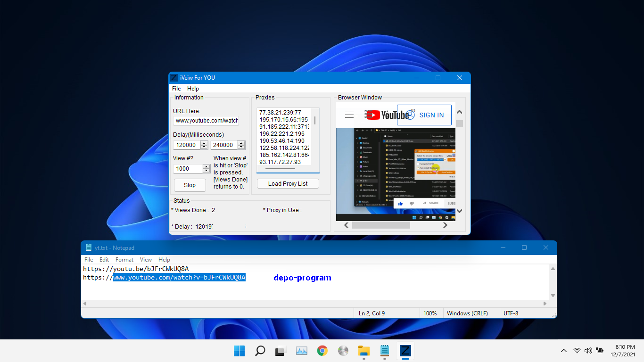Decrease the 240000 delay with its down arrow

tap(241, 148)
